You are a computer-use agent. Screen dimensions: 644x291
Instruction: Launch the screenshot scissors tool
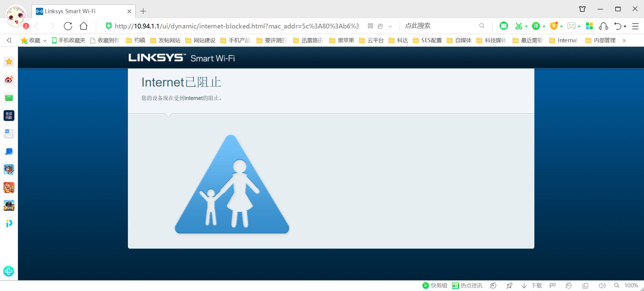click(x=518, y=26)
